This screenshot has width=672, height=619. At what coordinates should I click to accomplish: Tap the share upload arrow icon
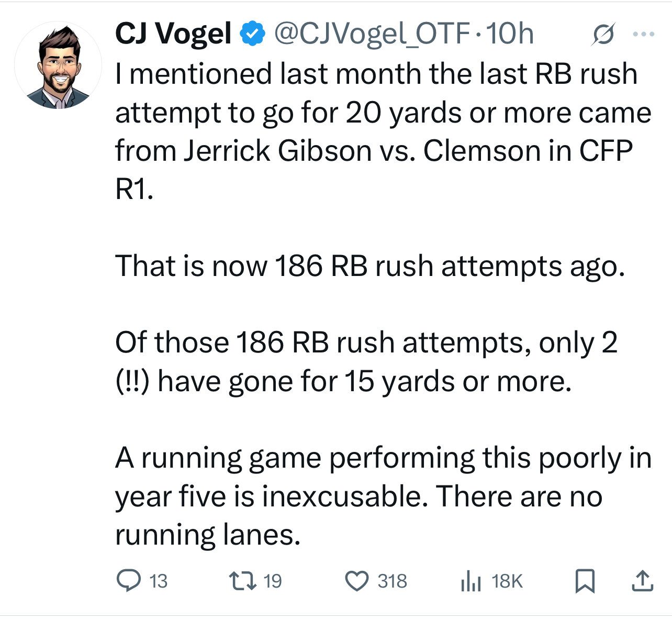642,581
